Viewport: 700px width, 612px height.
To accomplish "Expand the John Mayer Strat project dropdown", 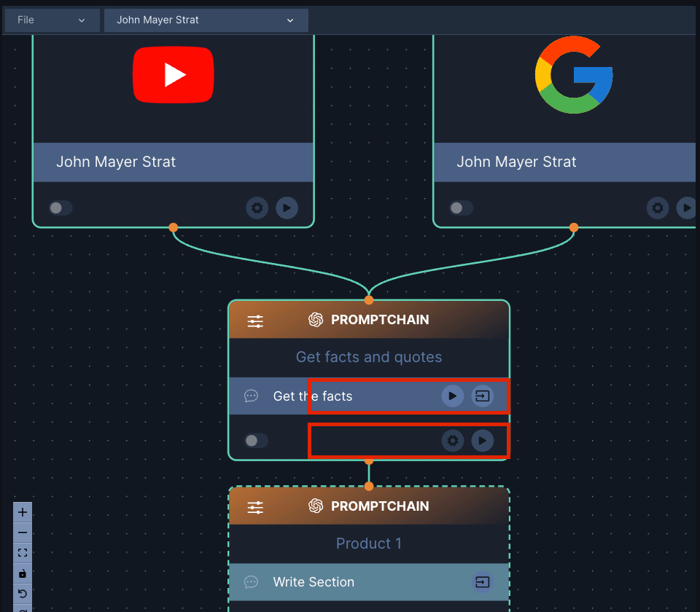I will tap(206, 20).
